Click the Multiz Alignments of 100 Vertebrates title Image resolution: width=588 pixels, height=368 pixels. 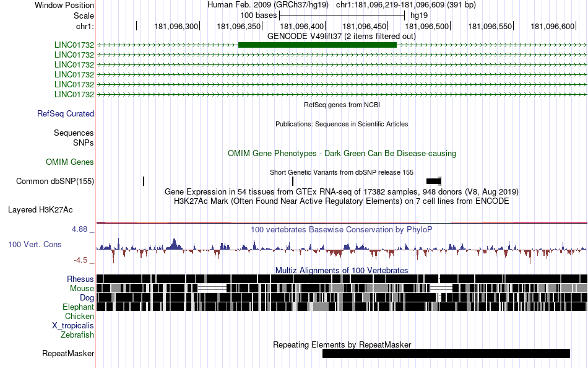point(342,270)
